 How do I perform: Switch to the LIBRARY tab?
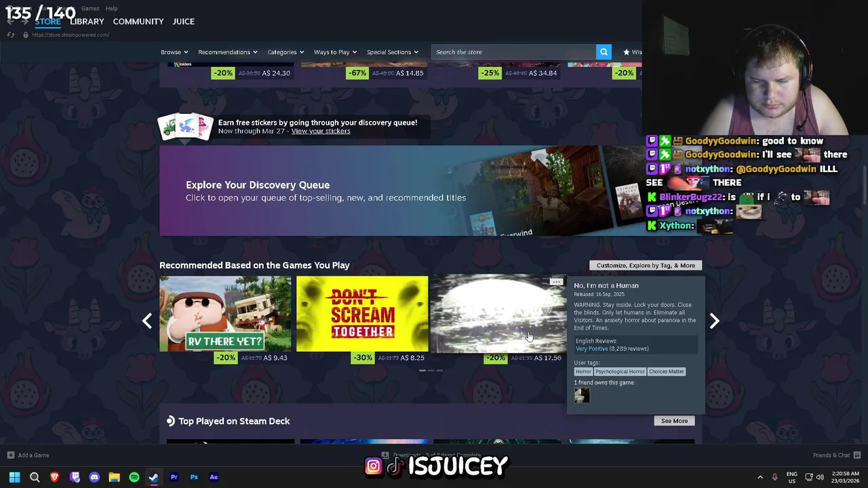[x=87, y=22]
